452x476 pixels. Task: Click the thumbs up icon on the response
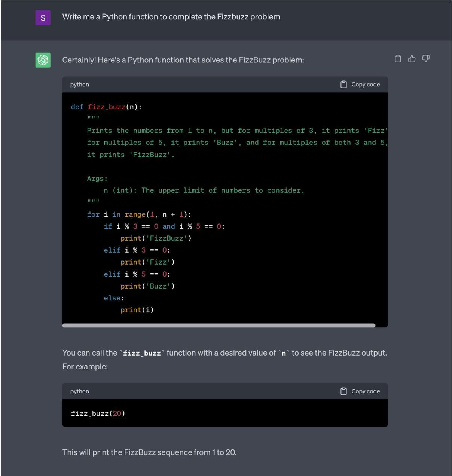pos(412,59)
